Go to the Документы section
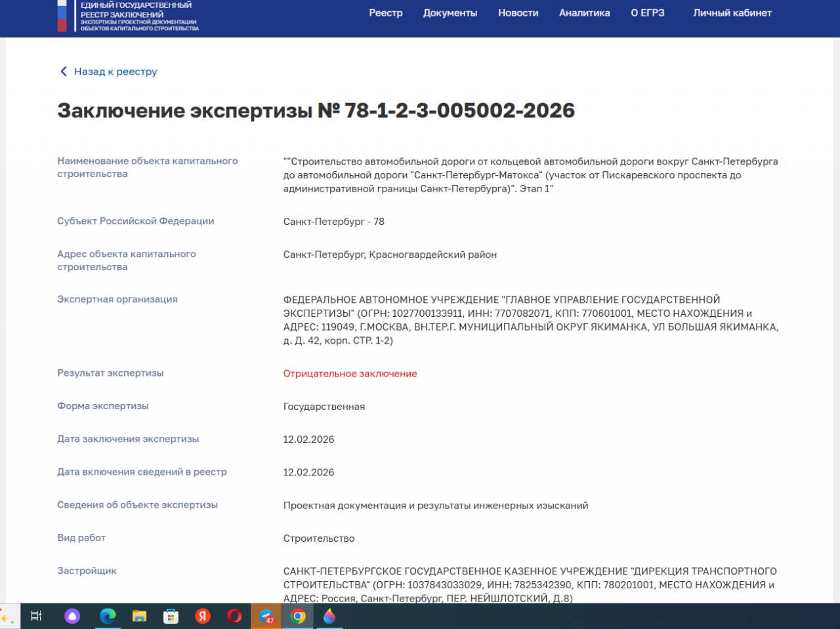 point(450,13)
